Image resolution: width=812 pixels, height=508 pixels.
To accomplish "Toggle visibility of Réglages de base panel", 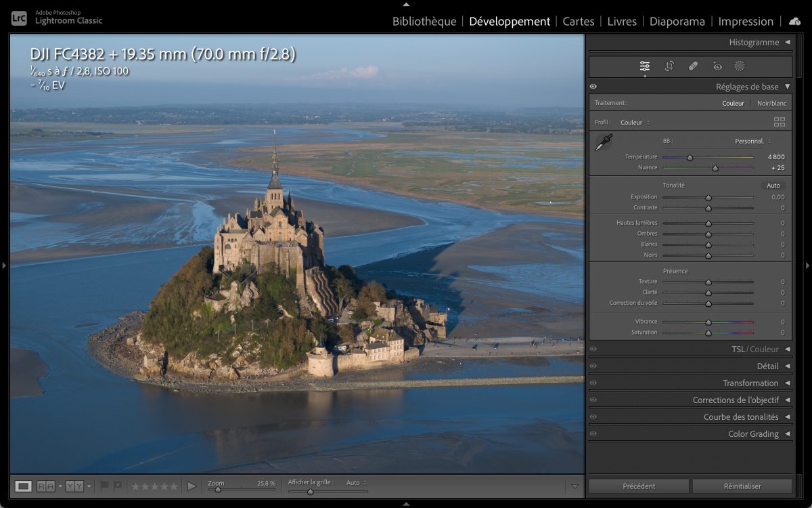I will click(593, 87).
